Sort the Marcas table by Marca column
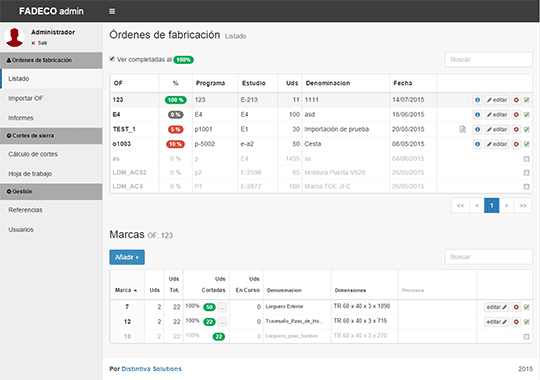Viewport: 540px width, 380px height. (126, 290)
